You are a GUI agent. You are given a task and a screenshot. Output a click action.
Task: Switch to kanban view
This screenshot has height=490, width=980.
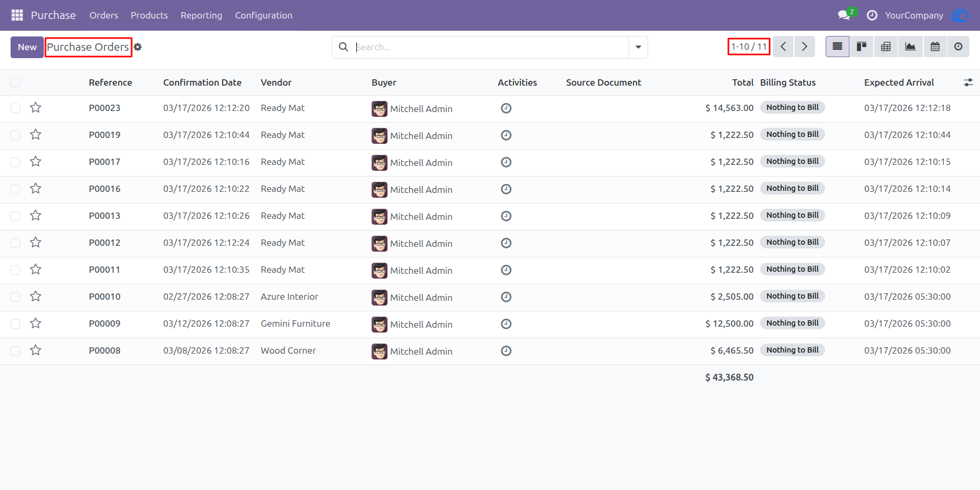point(862,47)
